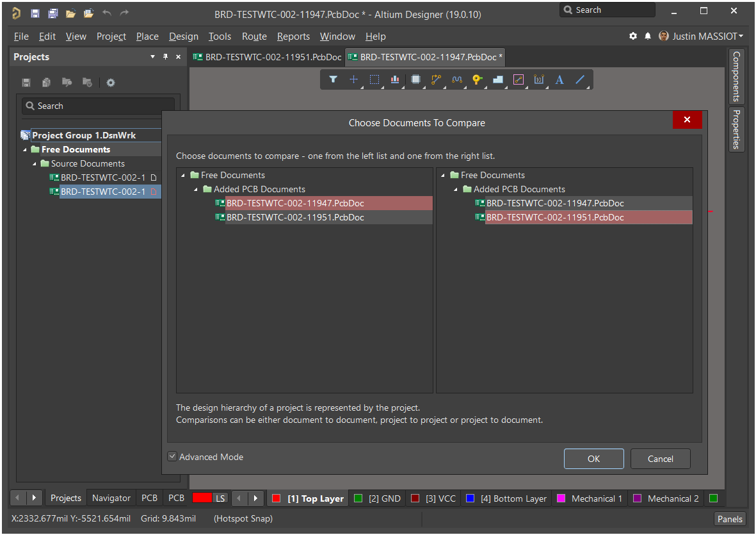Click the place dimension tool icon
756x535 pixels.
(539, 79)
